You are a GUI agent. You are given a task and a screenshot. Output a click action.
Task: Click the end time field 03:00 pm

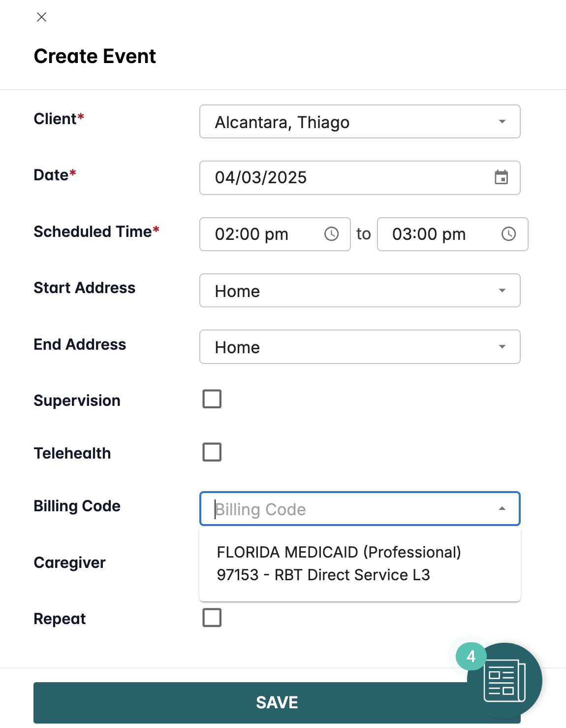click(x=453, y=234)
